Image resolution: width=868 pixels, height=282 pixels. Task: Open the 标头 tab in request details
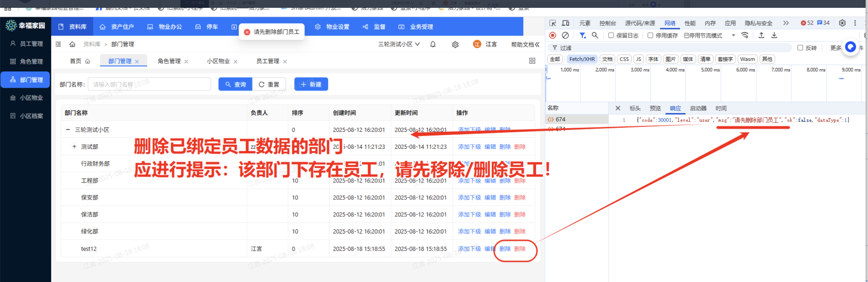(x=635, y=108)
